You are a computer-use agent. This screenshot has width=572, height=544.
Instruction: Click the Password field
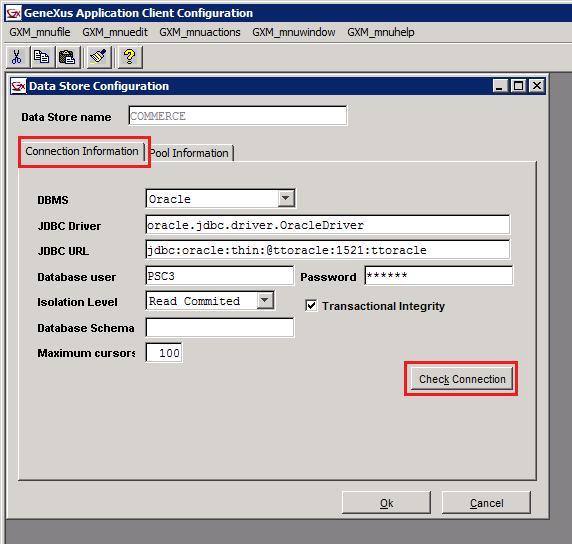coord(439,276)
